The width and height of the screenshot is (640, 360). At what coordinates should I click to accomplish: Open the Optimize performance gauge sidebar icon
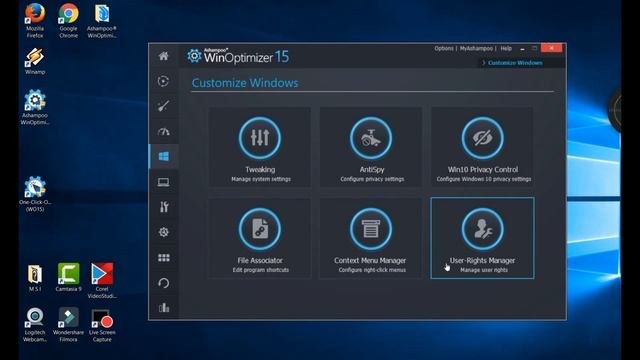pos(163,131)
